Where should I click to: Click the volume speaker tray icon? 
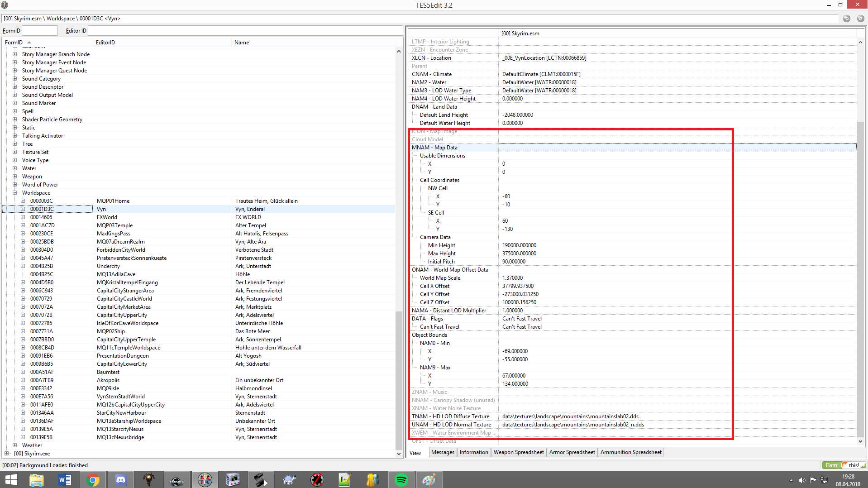tap(802, 480)
